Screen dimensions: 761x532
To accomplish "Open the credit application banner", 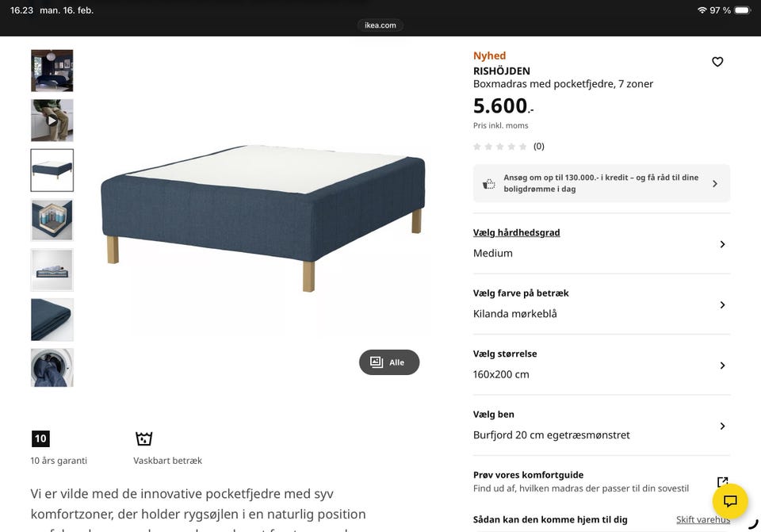I will (601, 183).
